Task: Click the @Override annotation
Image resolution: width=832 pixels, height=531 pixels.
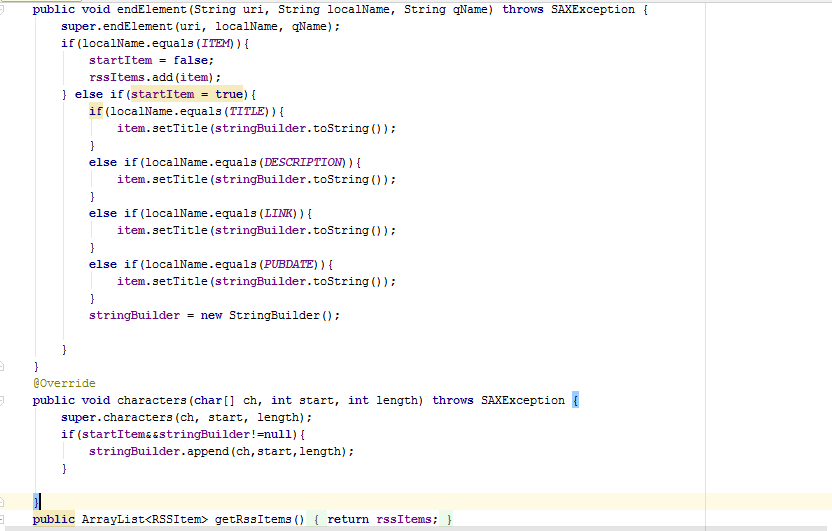Action: pyautogui.click(x=64, y=383)
